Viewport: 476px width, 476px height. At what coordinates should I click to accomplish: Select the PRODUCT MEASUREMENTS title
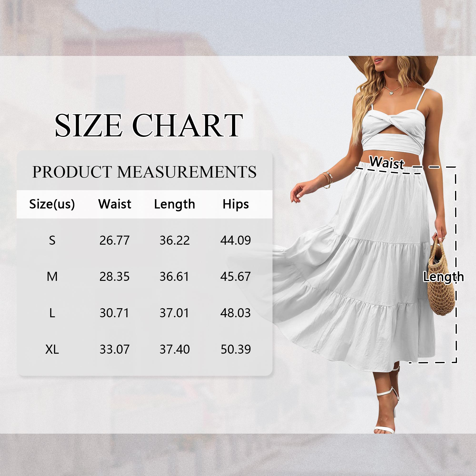click(144, 172)
